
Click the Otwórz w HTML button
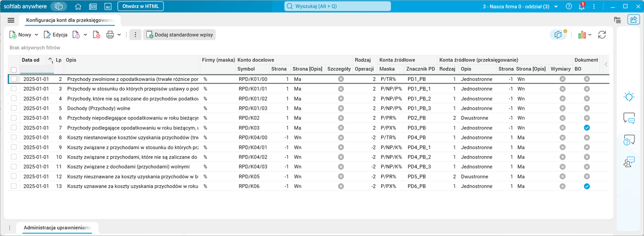point(140,6)
